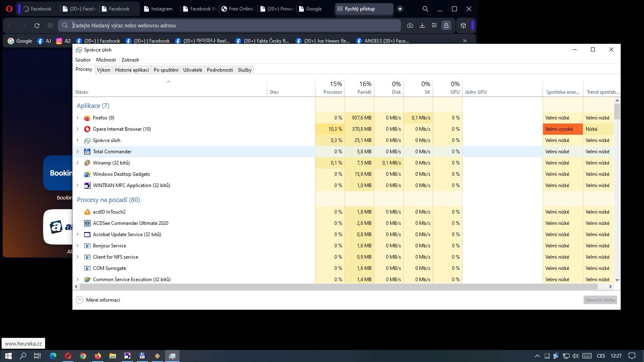The width and height of the screenshot is (644, 362).
Task: Expand Common Service Execution row
Action: pos(78,280)
